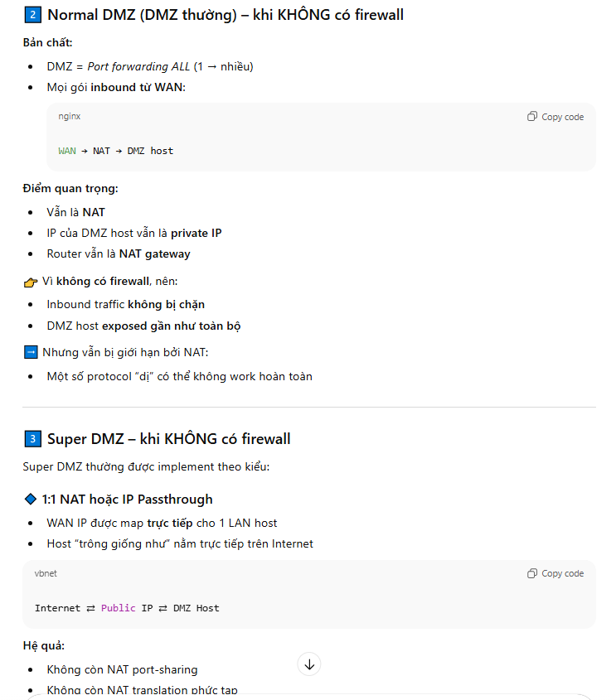Click the bold "NAT gateway" text
This screenshot has width=616, height=700.
(x=154, y=254)
